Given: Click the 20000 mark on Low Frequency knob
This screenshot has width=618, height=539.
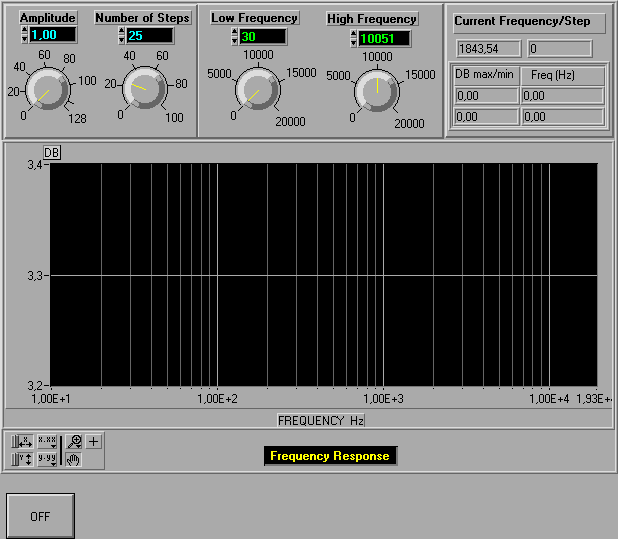Looking at the screenshot, I should coord(290,122).
